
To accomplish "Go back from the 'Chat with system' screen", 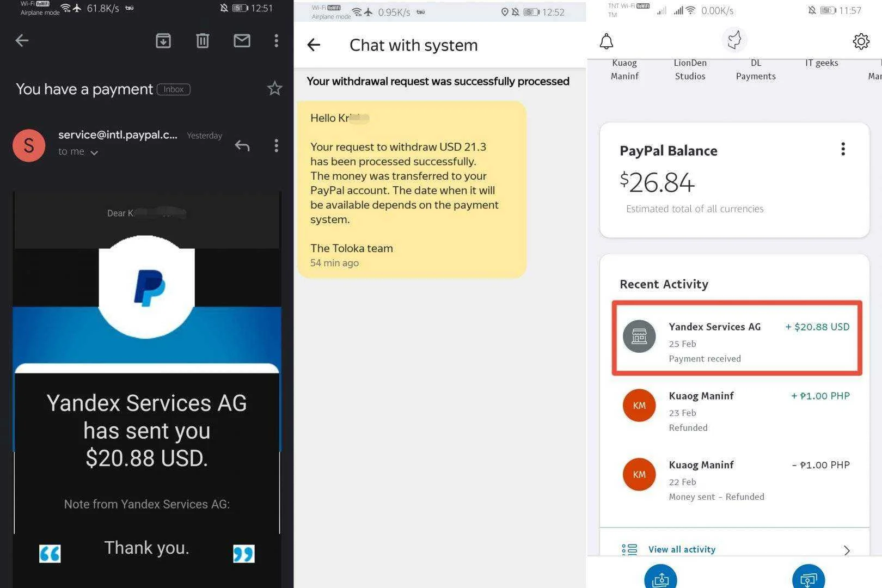I will click(314, 45).
